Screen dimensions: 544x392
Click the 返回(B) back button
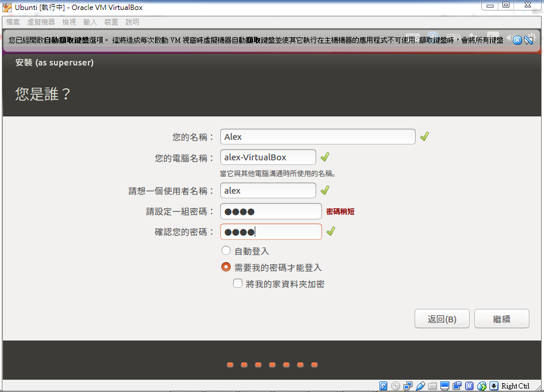(x=442, y=319)
